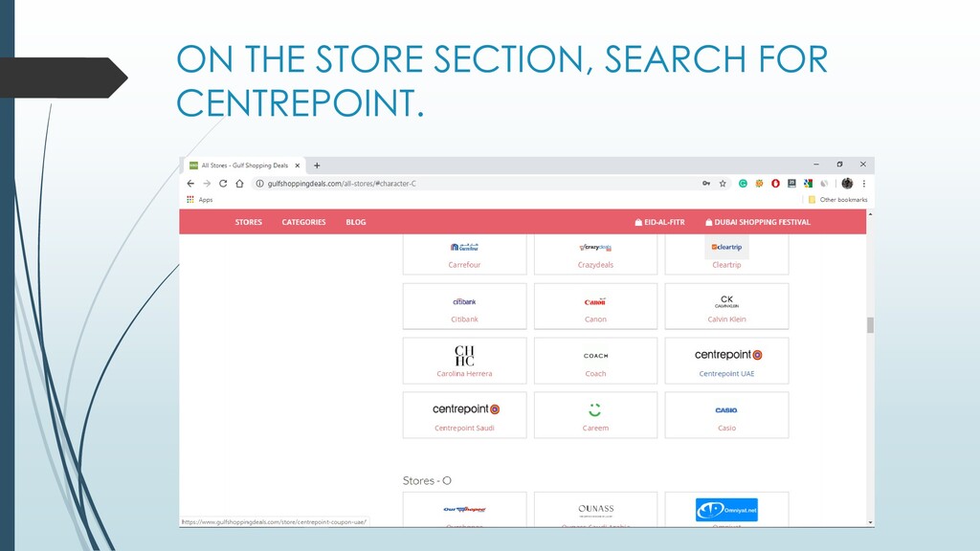Click the browser forward arrow

pyautogui.click(x=207, y=184)
